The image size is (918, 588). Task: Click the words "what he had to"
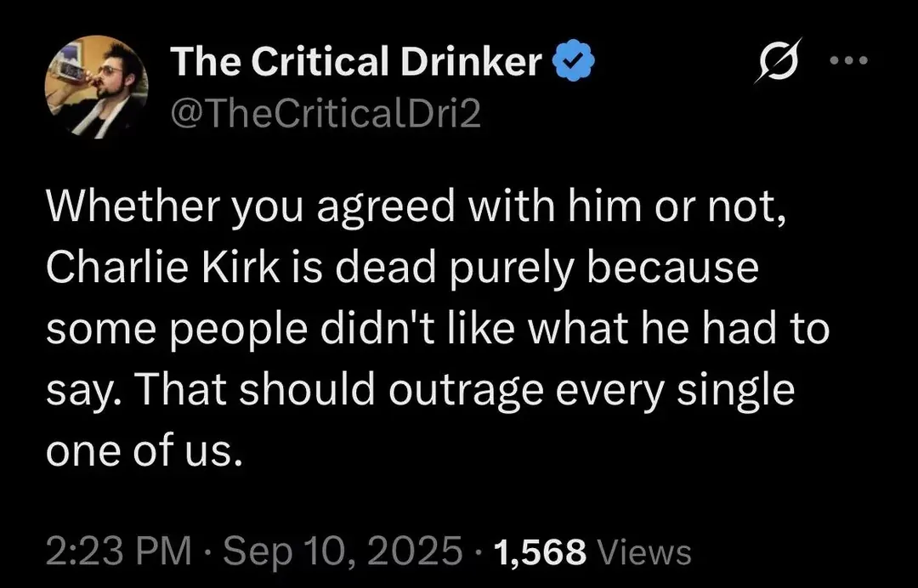pyautogui.click(x=678, y=327)
